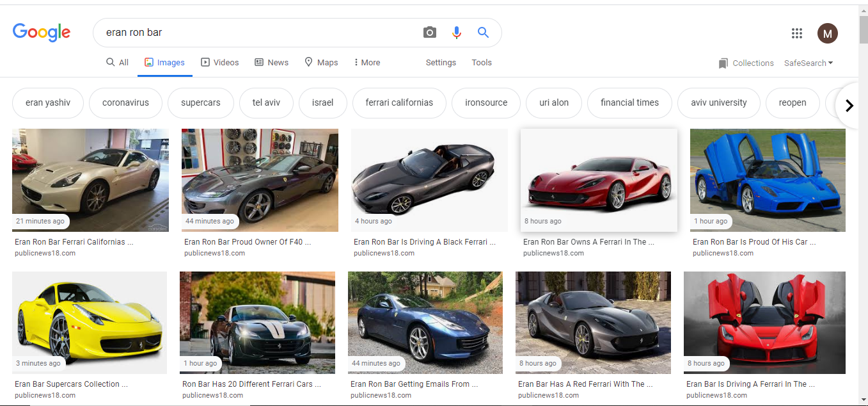The height and width of the screenshot is (406, 868).
Task: Click the M profile avatar
Action: point(827,33)
